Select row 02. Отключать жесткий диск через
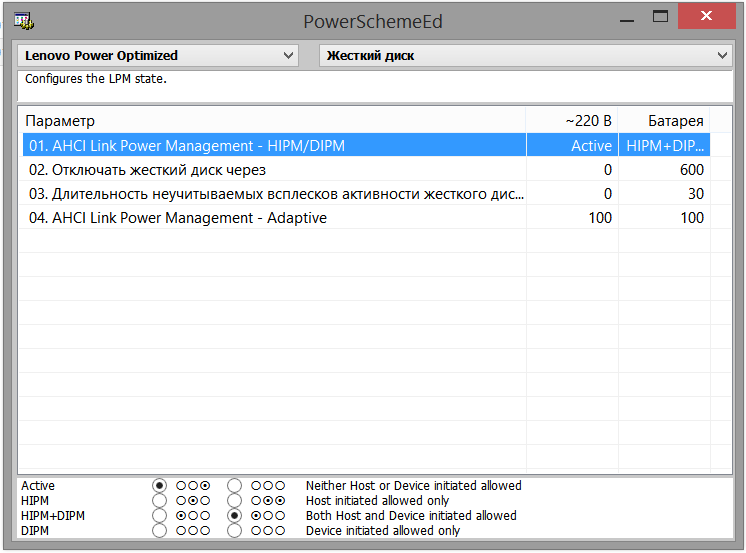746x553 pixels. 366,170
